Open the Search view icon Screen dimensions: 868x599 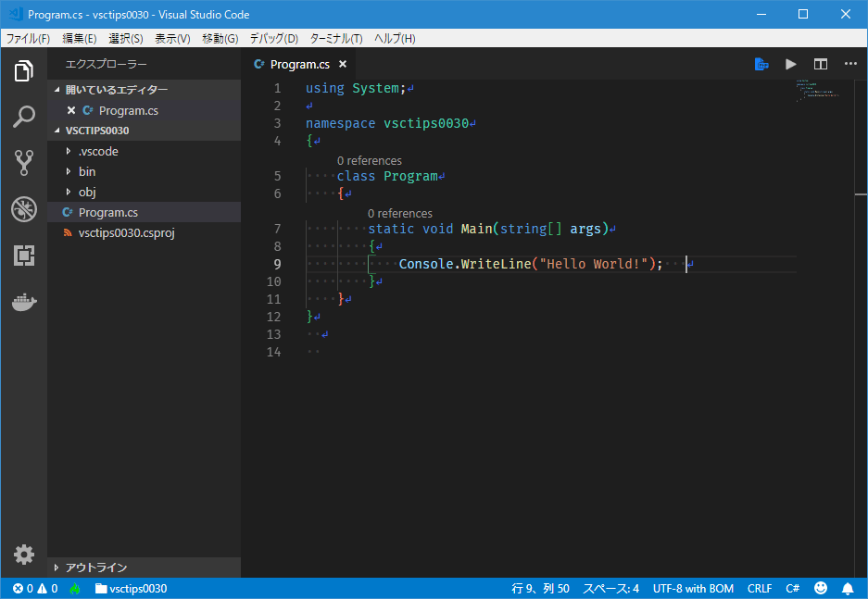(x=24, y=118)
